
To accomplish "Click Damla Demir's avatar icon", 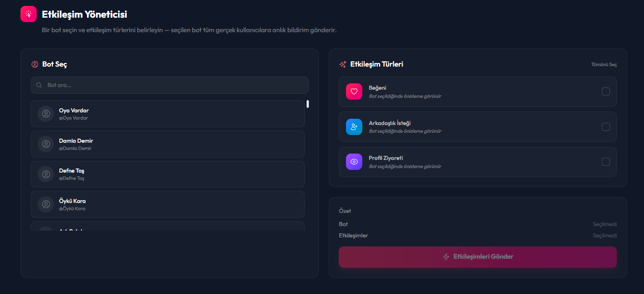I will pyautogui.click(x=46, y=144).
